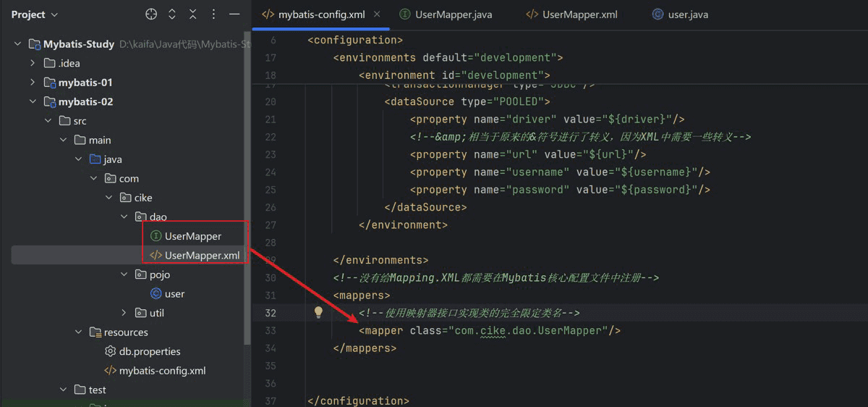Open the Project view dropdown
Viewport: 868px width, 407px height.
click(35, 14)
